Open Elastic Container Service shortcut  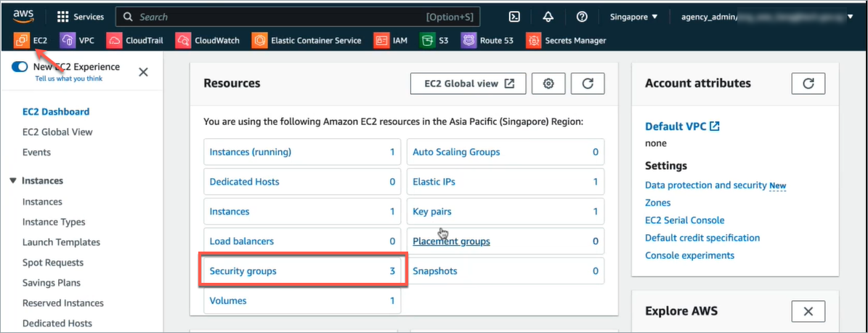click(x=307, y=41)
